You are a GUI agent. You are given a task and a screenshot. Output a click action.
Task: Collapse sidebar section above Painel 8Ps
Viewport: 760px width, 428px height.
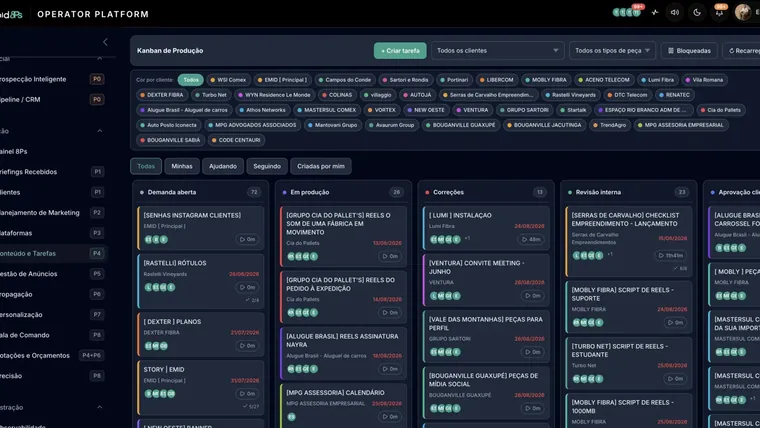pyautogui.click(x=99, y=130)
